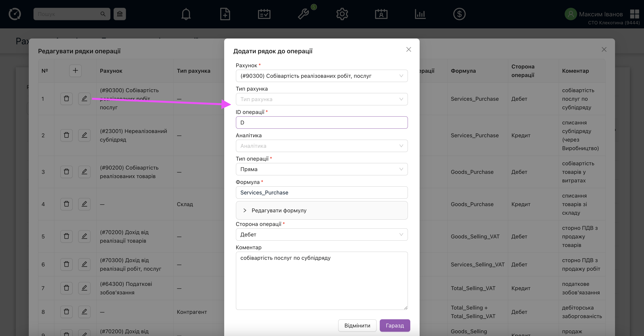Open the Аналітика dropdown

(321, 146)
